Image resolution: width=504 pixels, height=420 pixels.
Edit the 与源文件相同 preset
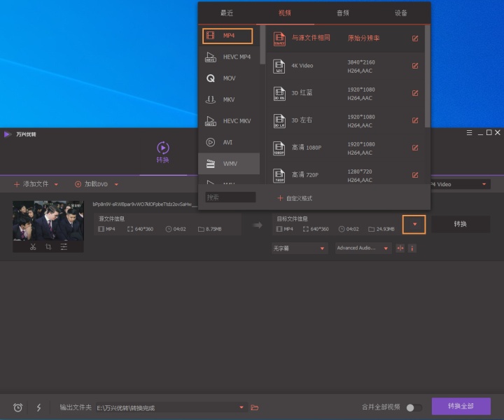(415, 38)
